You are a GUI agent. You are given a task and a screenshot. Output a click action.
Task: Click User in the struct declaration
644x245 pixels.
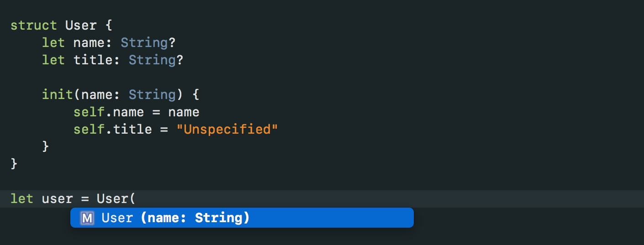pyautogui.click(x=81, y=25)
